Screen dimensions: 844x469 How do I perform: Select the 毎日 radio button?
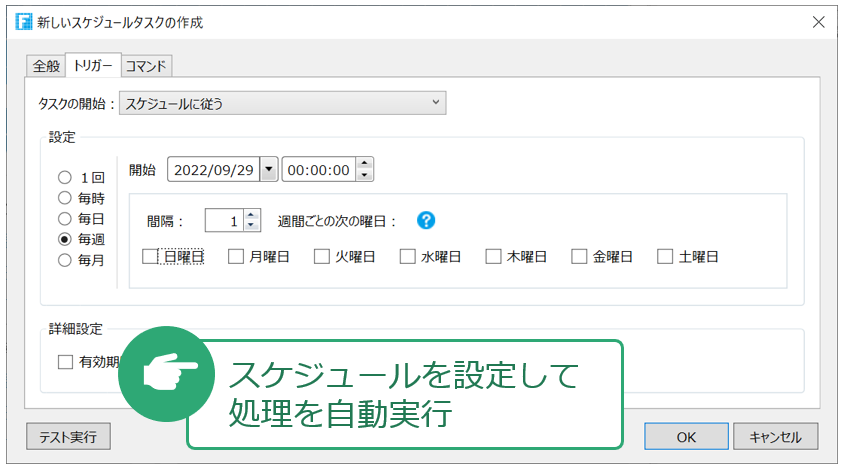point(65,218)
